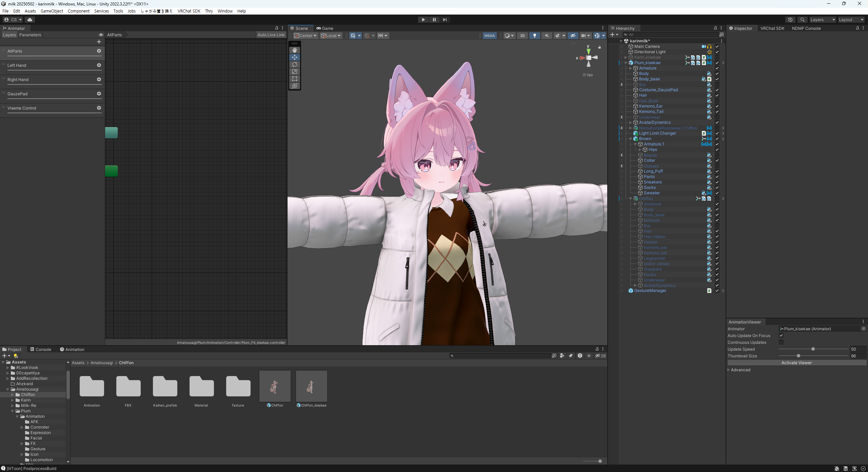Viewport: 868px width, 472px height.
Task: Add a new animator layer
Action: tap(99, 42)
